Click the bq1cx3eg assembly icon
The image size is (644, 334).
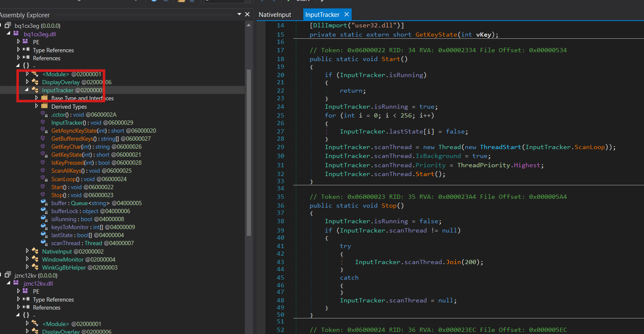tap(8, 26)
